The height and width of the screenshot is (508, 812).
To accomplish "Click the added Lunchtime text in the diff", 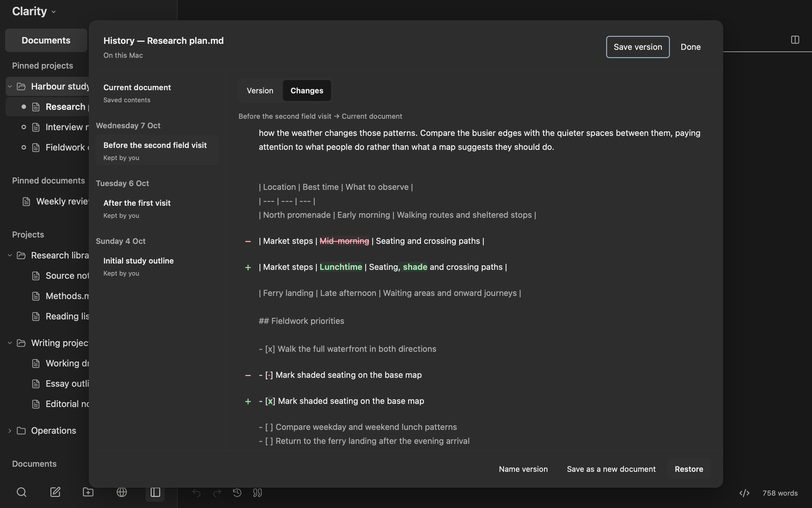I will coord(341,267).
